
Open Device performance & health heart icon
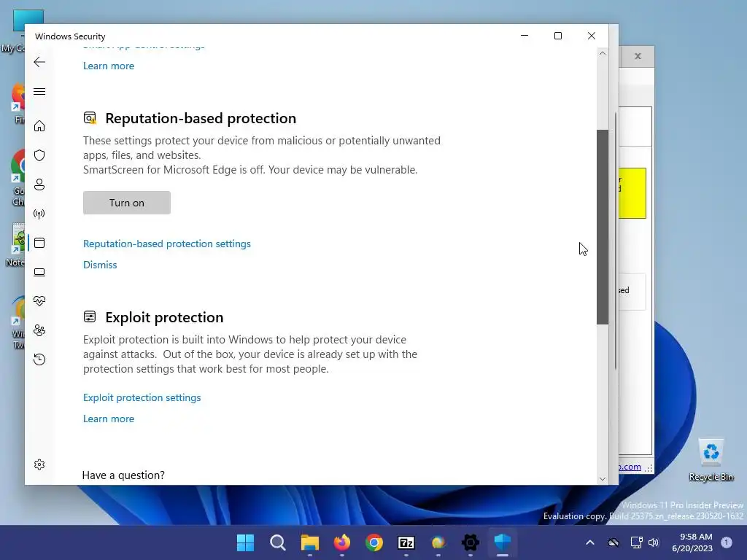39,301
